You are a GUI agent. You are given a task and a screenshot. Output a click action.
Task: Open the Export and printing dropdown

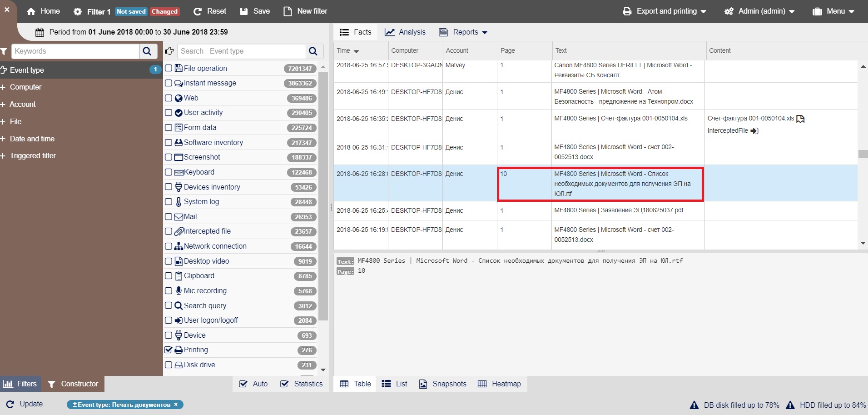(x=664, y=11)
